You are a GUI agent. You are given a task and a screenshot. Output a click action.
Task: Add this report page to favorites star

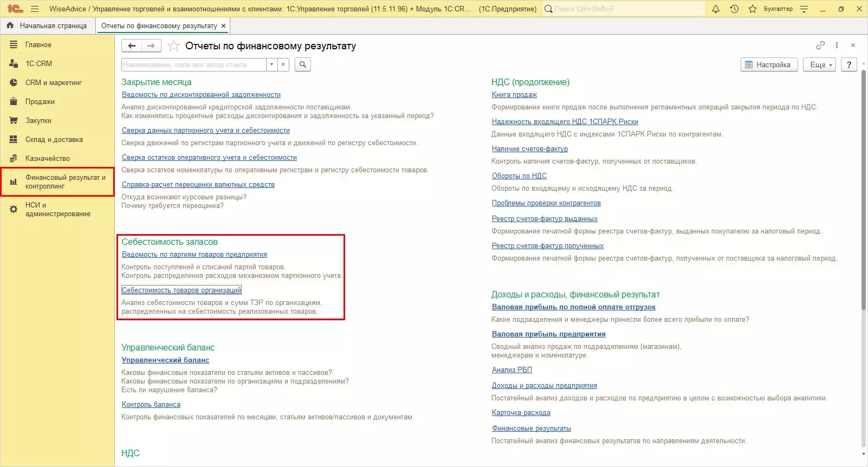(173, 46)
